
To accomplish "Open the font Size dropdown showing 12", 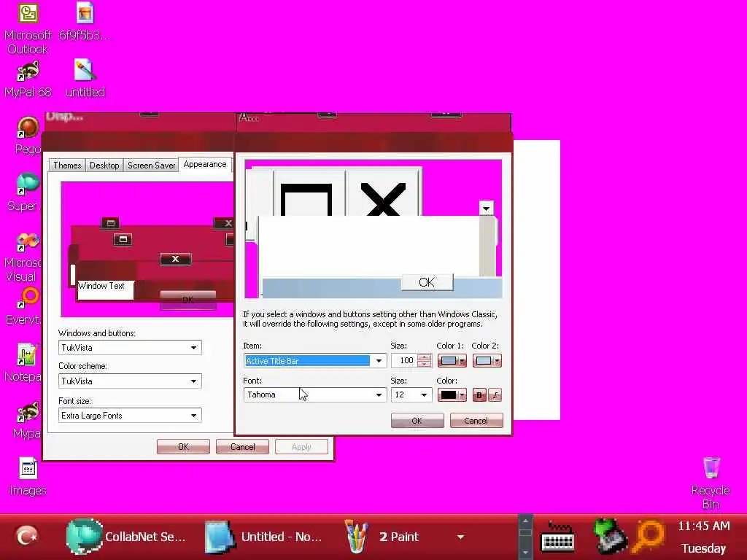I will (411, 394).
